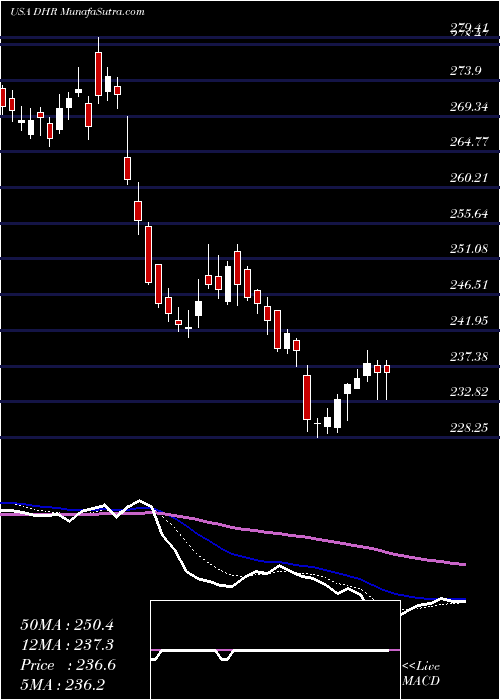Click the 232.82 price axis label
Screen dimensions: 500x700
[x=468, y=392]
